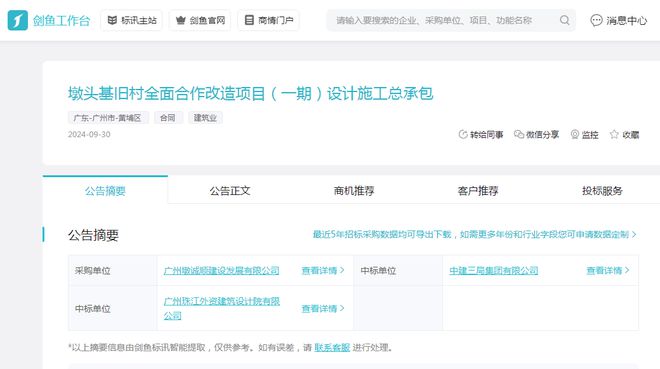This screenshot has width=660, height=369.
Task: Click the 剑鱼工作台 logo icon
Action: 18,20
